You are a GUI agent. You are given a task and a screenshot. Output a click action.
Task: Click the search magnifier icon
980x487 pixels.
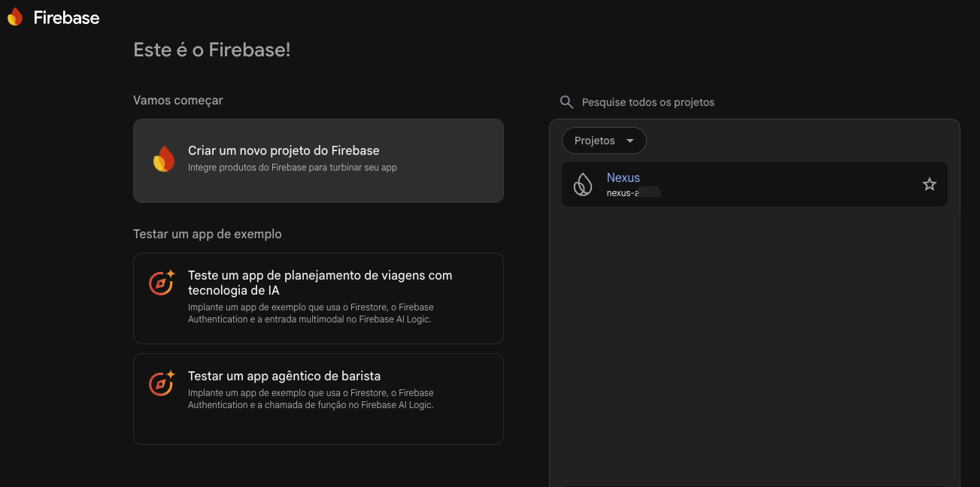pyautogui.click(x=567, y=101)
